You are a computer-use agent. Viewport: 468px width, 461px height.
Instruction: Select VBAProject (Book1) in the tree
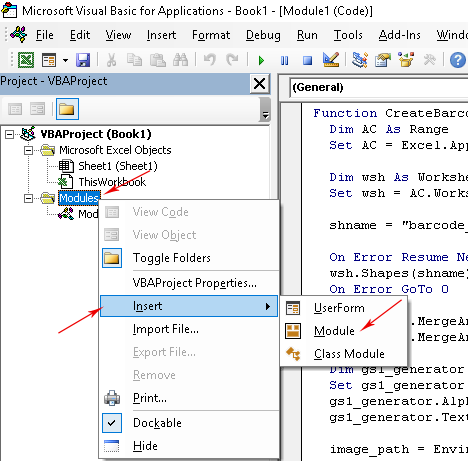96,134
